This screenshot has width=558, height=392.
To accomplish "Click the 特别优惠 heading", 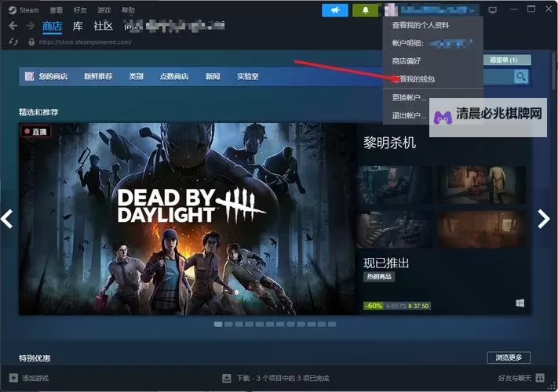I will click(x=35, y=358).
